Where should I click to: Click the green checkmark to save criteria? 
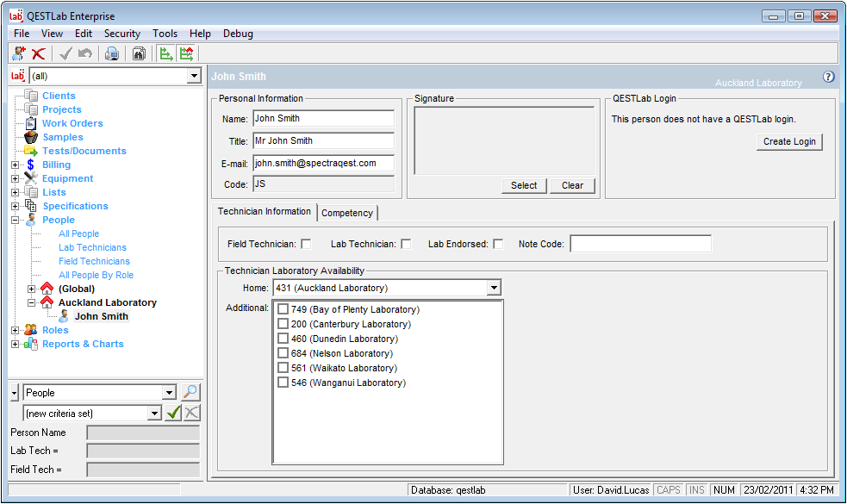tap(174, 413)
